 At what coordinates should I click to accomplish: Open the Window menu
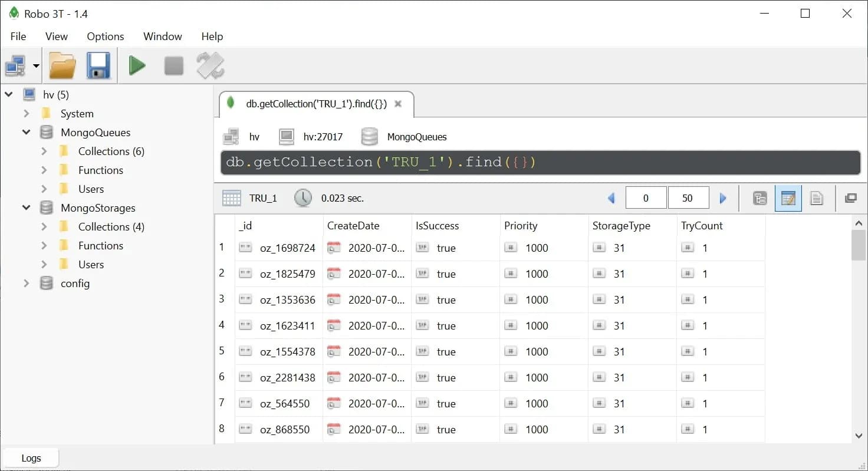163,37
